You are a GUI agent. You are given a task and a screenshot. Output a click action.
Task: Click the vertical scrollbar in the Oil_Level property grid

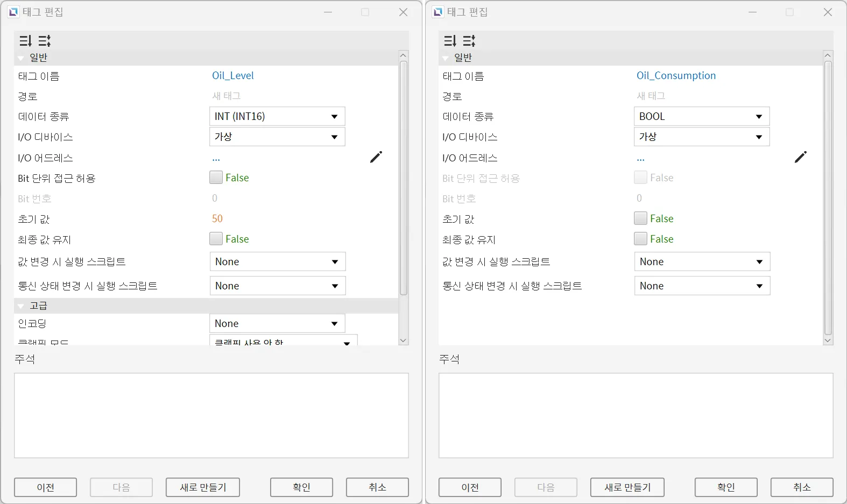(403, 178)
